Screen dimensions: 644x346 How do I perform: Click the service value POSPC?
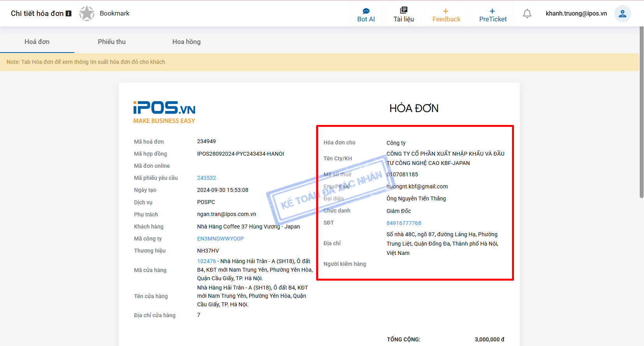tap(206, 202)
